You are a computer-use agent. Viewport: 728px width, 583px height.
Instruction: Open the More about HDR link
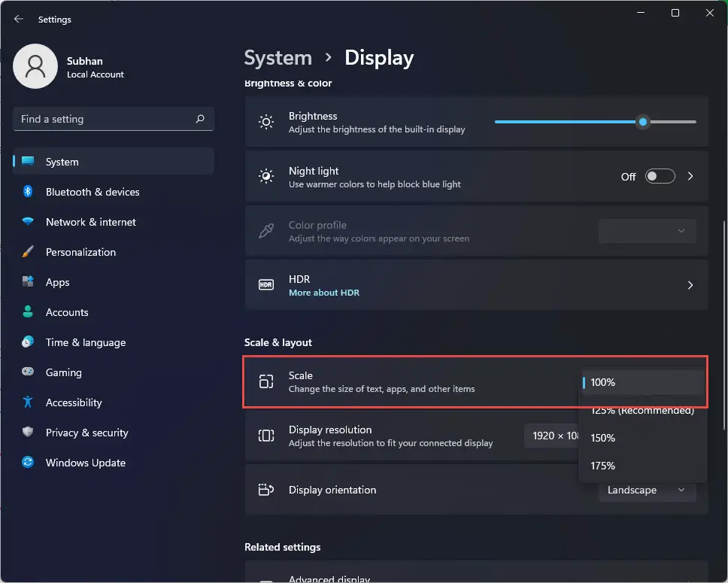[324, 293]
